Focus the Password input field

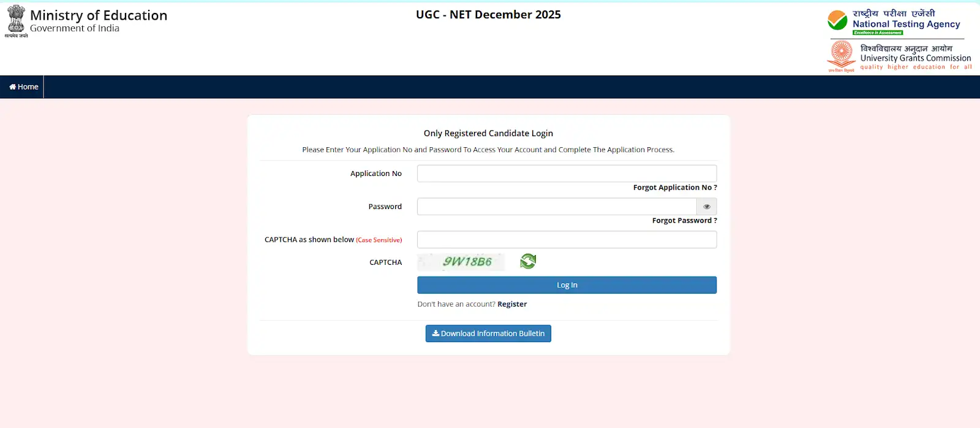557,207
